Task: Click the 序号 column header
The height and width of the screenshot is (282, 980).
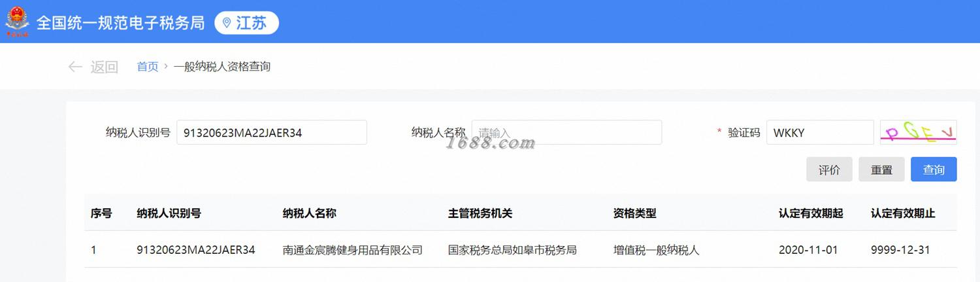Action: pyautogui.click(x=101, y=213)
